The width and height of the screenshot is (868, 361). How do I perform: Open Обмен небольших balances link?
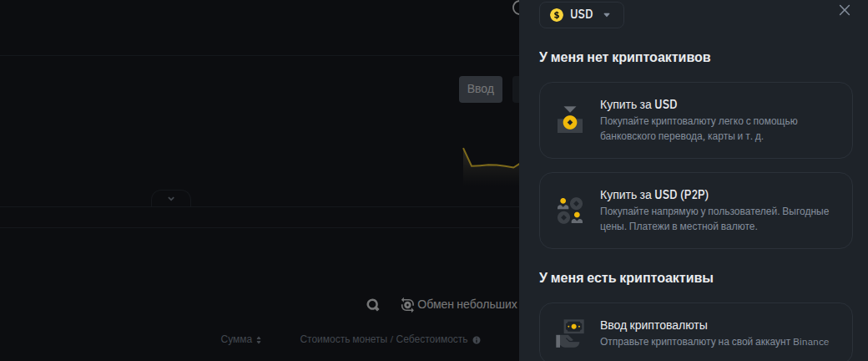[x=467, y=305]
